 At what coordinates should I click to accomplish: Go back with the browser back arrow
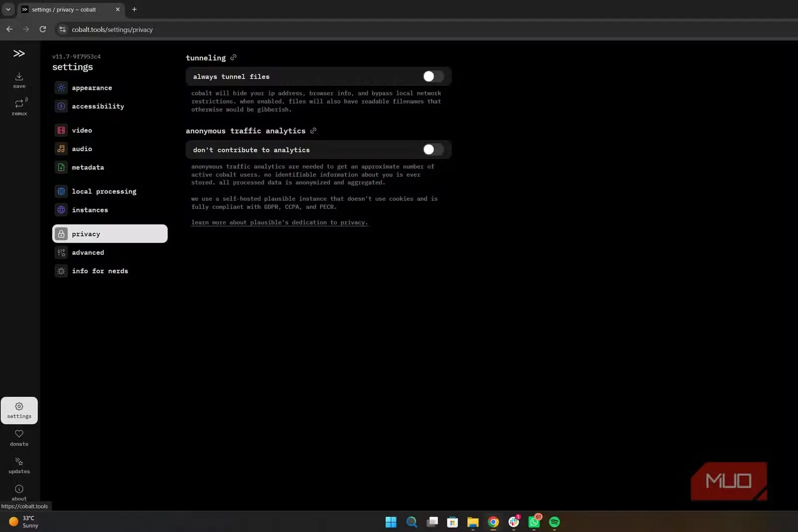[x=9, y=29]
